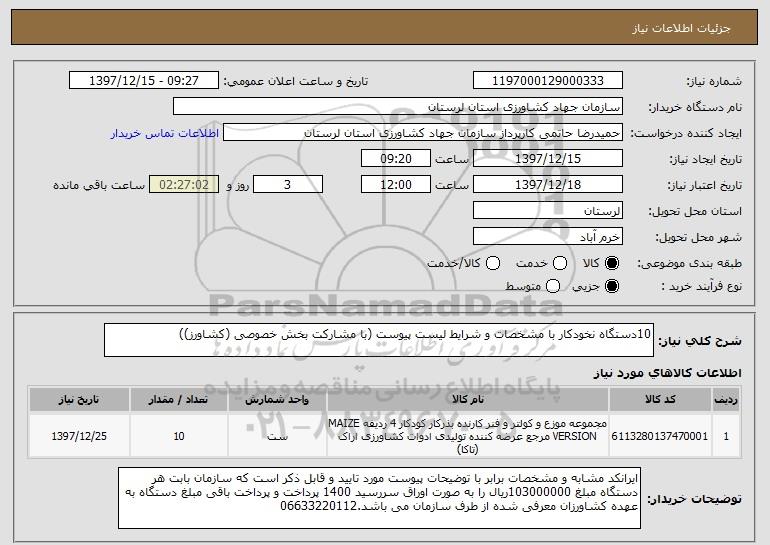Select the کالا/خدمت radio button
Screen dimensions: 770x545
493,263
